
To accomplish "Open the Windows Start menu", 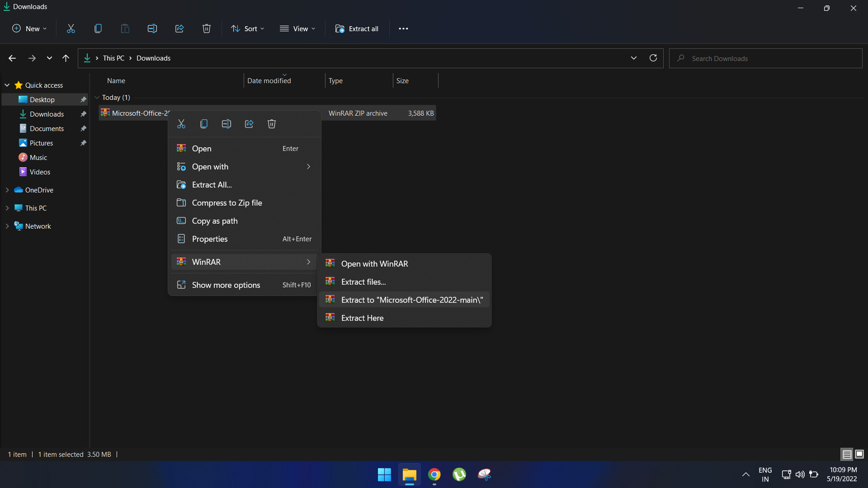I will coord(384,474).
